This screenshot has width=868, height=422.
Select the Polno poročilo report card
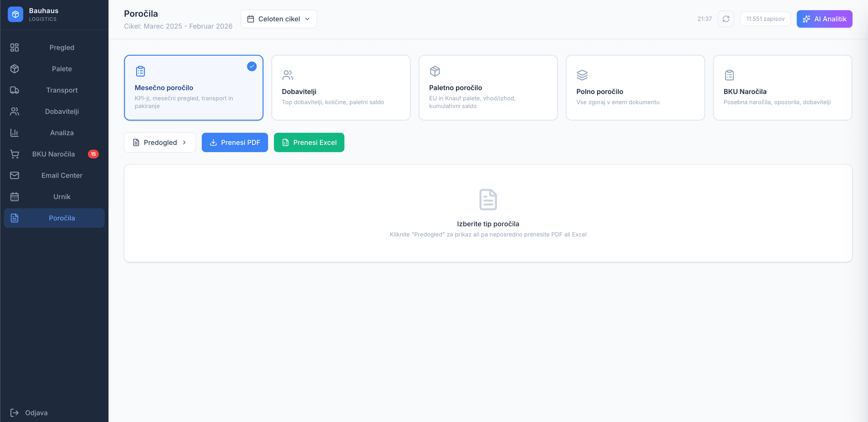[x=635, y=88]
